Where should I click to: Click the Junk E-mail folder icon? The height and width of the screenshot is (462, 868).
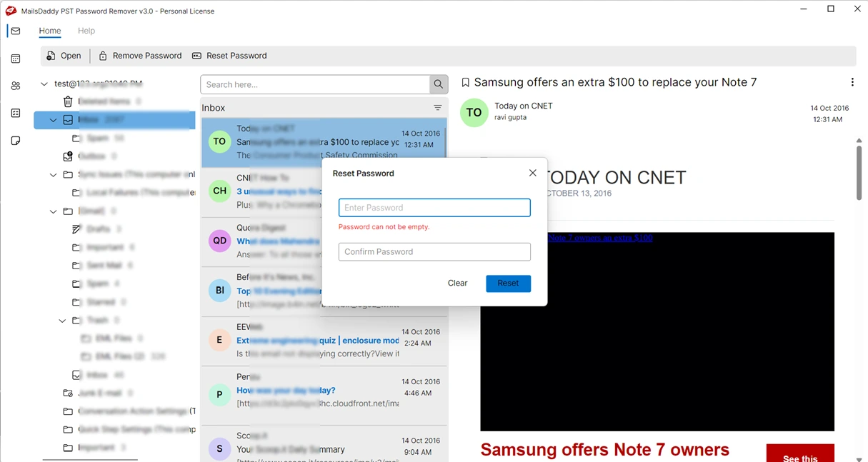(x=68, y=393)
